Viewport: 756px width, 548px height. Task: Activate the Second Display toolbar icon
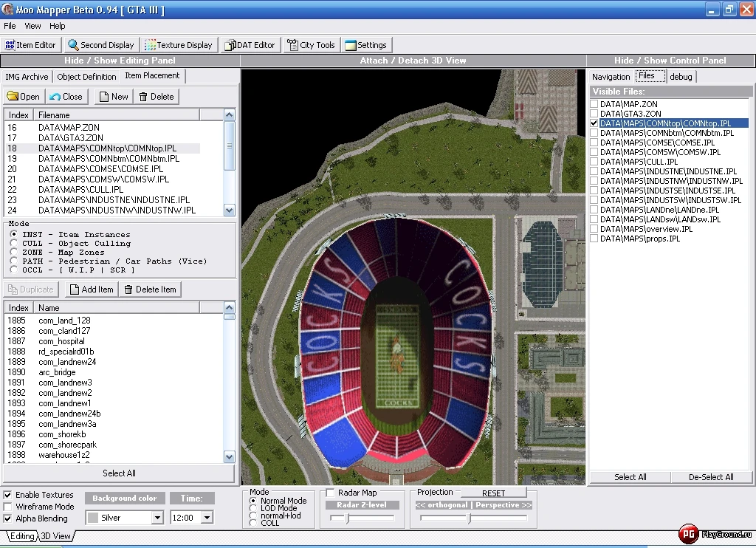pyautogui.click(x=101, y=44)
